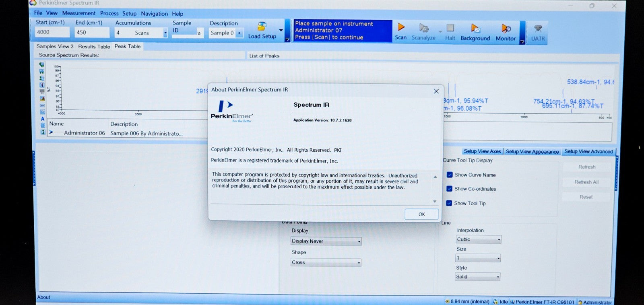The width and height of the screenshot is (644, 305).
Task: Click the 538.84cm-1 peak label
Action: 590,82
